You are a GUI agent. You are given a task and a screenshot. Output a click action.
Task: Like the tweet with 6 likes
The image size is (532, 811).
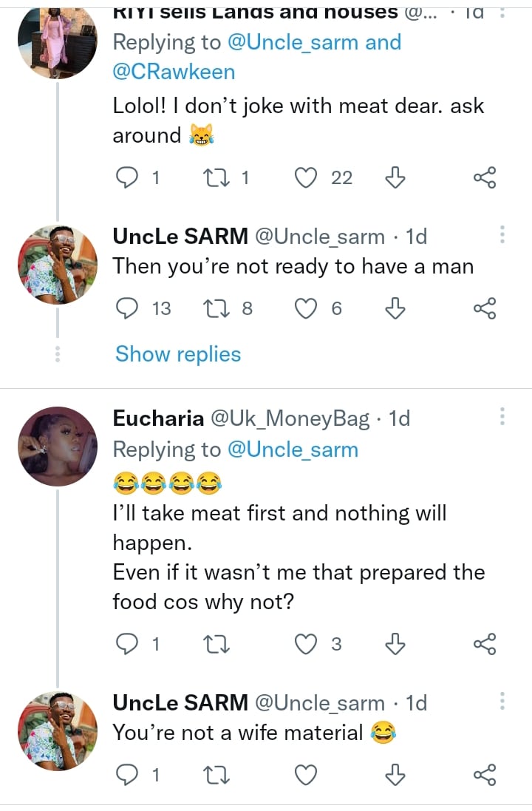pos(305,308)
